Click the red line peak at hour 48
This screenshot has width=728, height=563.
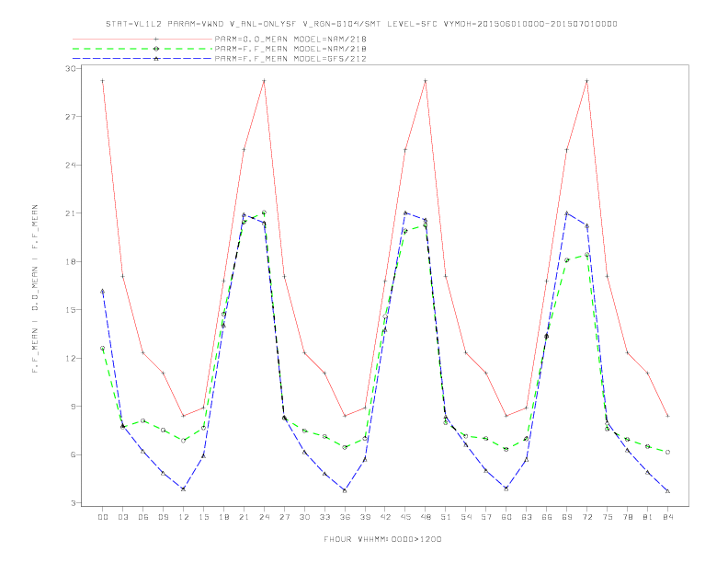[426, 81]
